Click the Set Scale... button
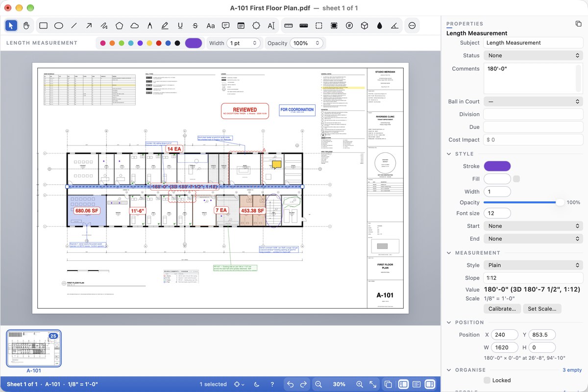This screenshot has width=588, height=392. [x=542, y=309]
